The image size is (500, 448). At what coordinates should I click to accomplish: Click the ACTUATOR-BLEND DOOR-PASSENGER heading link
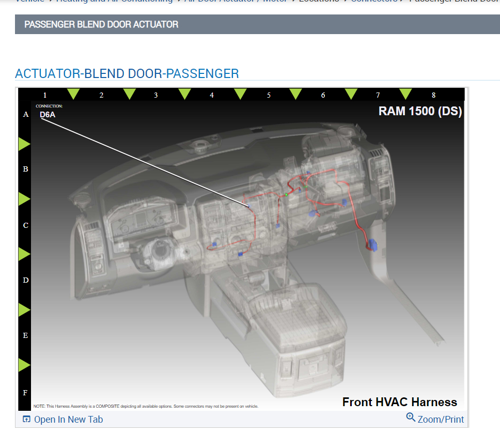point(127,74)
